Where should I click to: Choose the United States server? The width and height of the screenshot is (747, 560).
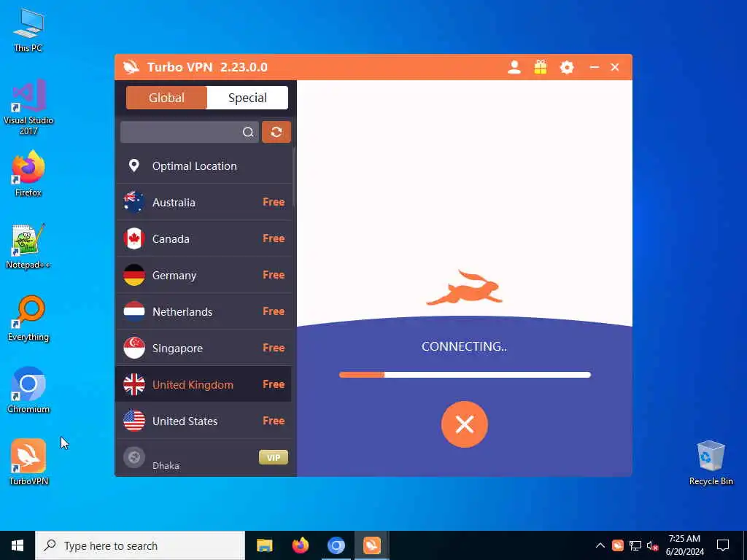[x=204, y=421]
